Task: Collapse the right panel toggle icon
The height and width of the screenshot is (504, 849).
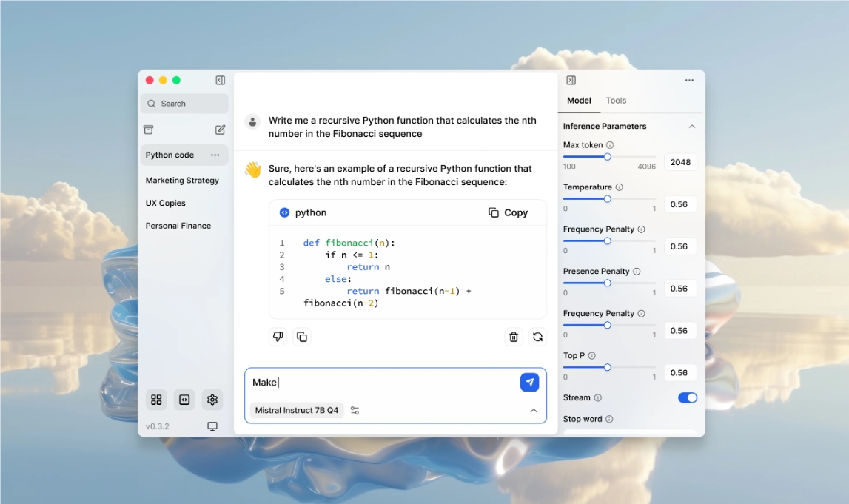Action: click(571, 80)
